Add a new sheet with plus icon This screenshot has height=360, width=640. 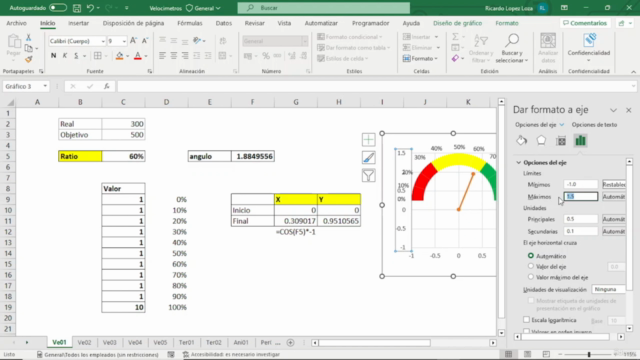click(x=290, y=342)
